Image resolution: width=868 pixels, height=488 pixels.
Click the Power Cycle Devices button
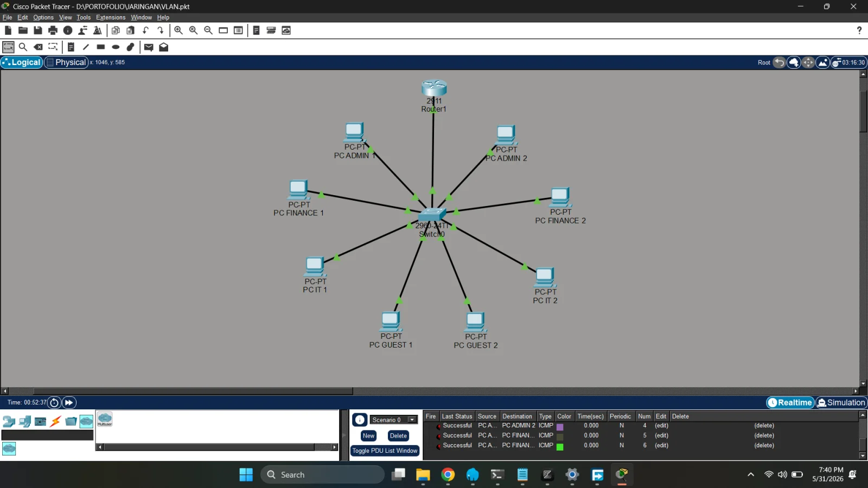coord(54,402)
